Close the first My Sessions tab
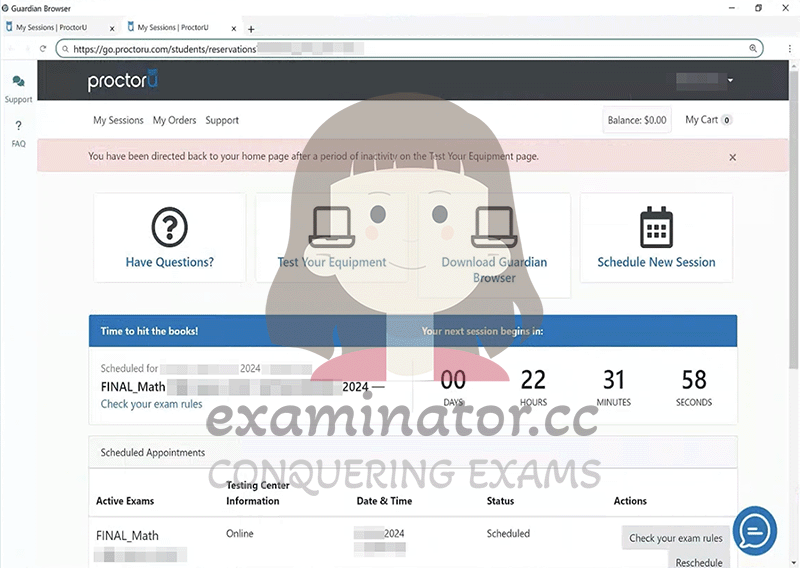 [x=112, y=29]
